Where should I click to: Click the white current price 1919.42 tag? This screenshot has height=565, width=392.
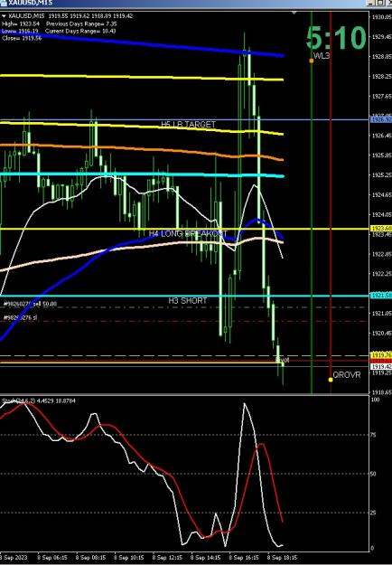click(381, 366)
